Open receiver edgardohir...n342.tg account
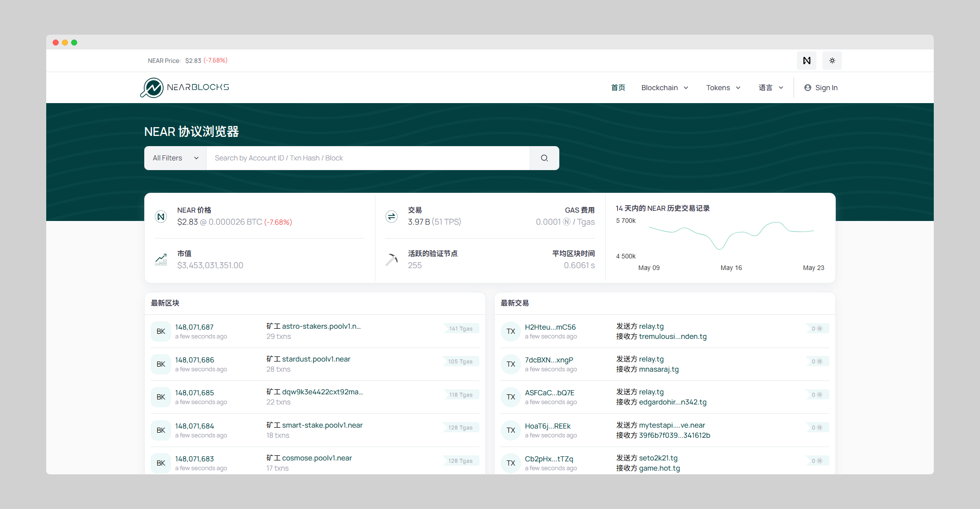The height and width of the screenshot is (509, 980). click(673, 402)
